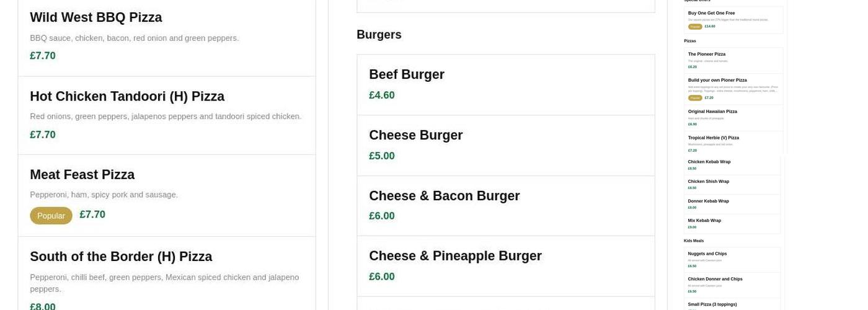868x310 pixels.
Task: Open Hot Chicken Tandoori (H) Pizza
Action: 127,97
